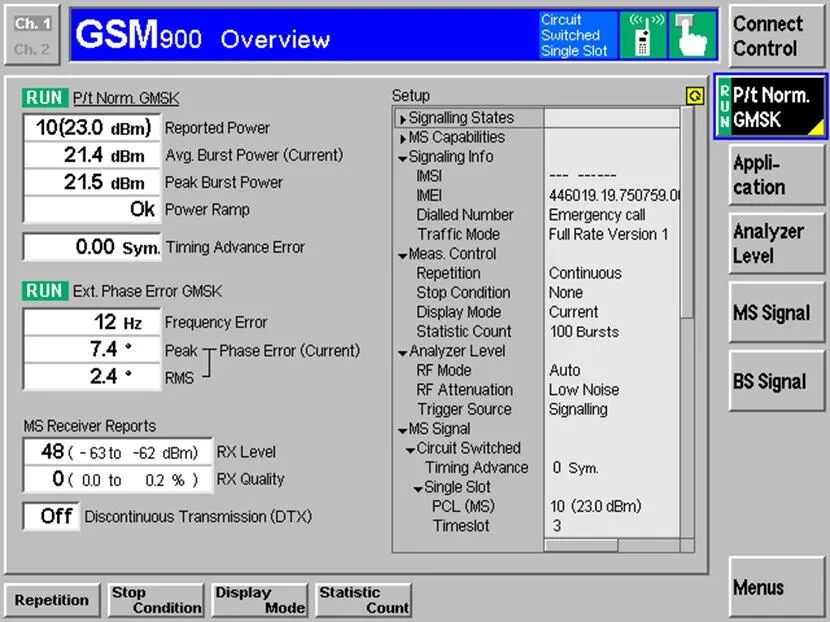Click the P/t Norm. GMSK heading link
The width and height of the screenshot is (830, 622).
tap(126, 98)
